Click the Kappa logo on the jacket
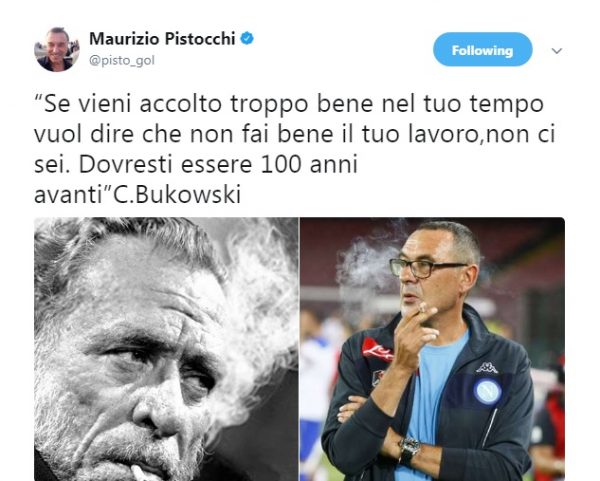Image resolution: width=600 pixels, height=481 pixels. [487, 368]
